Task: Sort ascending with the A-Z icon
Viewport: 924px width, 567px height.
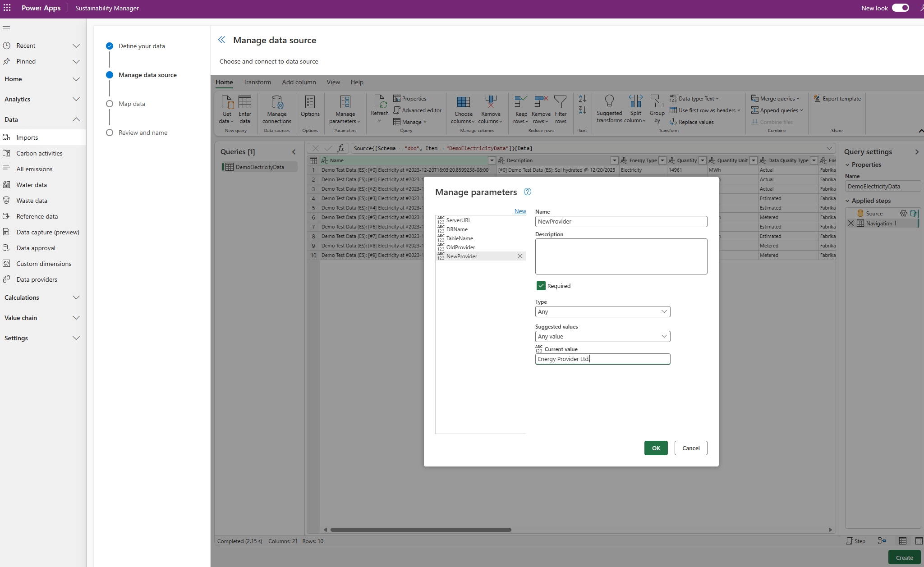Action: point(583,98)
